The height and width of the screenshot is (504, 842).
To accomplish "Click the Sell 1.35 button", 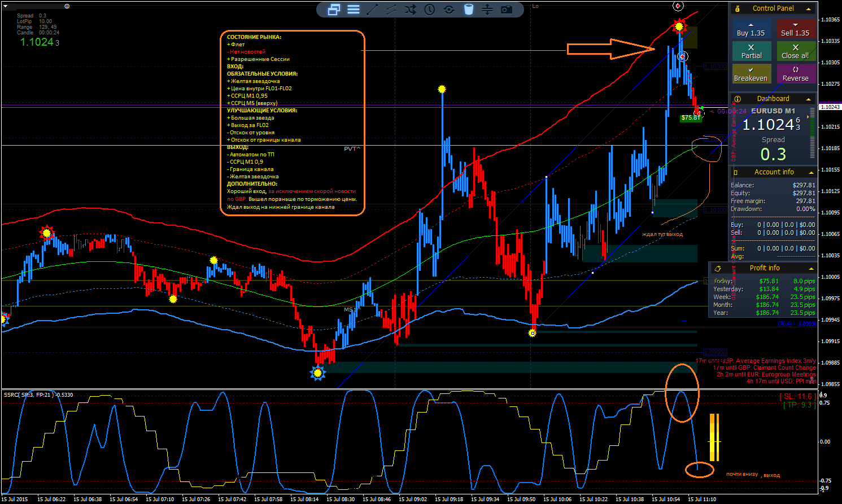I will pos(795,29).
